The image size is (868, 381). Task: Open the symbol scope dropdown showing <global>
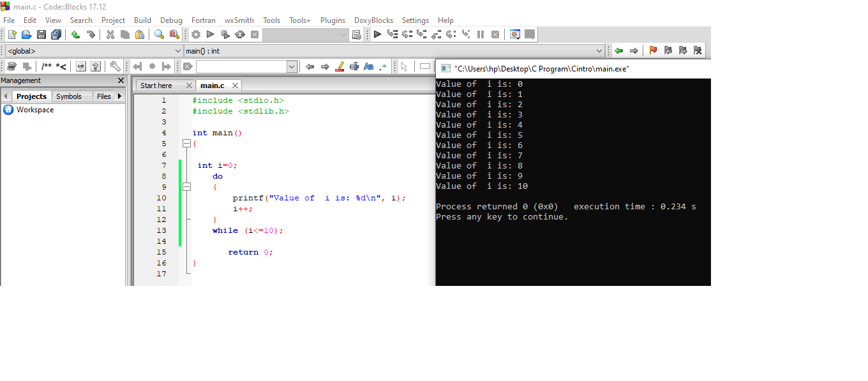(179, 50)
